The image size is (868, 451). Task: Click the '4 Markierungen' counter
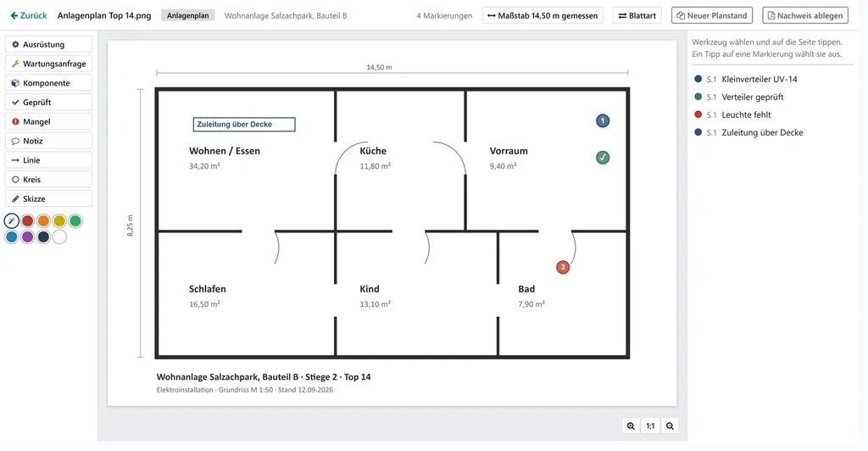pyautogui.click(x=444, y=15)
